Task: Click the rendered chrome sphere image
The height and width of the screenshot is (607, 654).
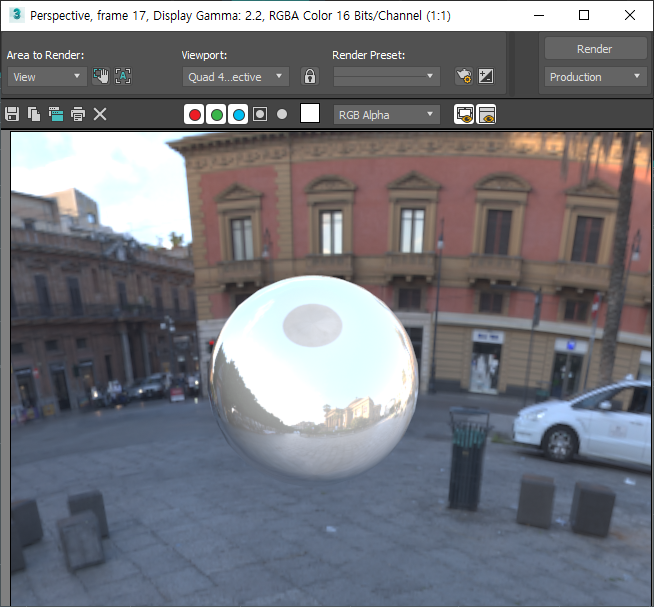Action: click(x=314, y=378)
